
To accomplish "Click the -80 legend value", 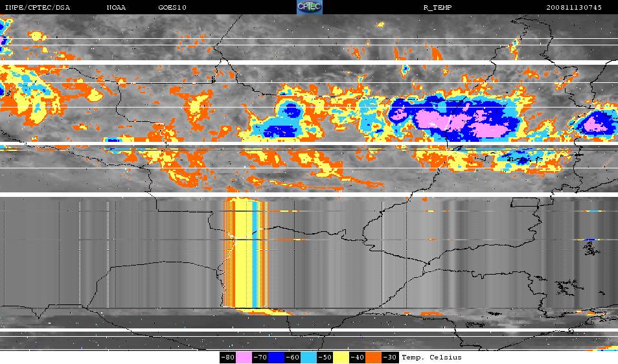I will pyautogui.click(x=228, y=358).
